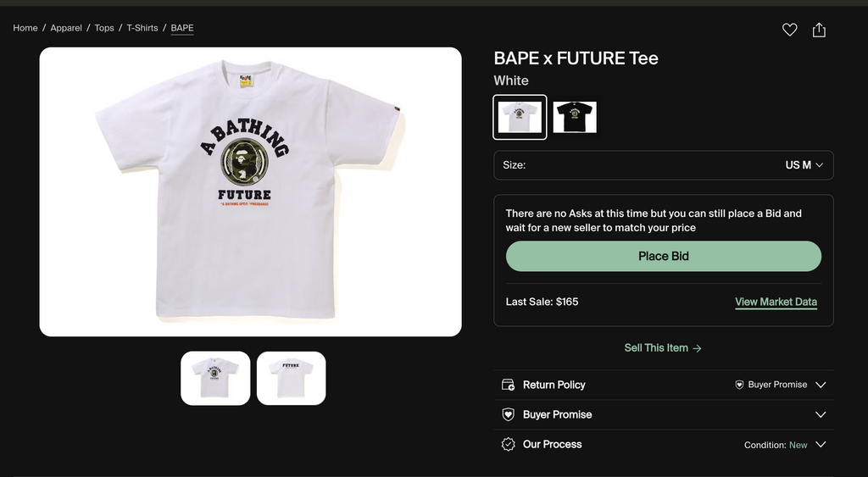Open View Market Data link

(776, 302)
